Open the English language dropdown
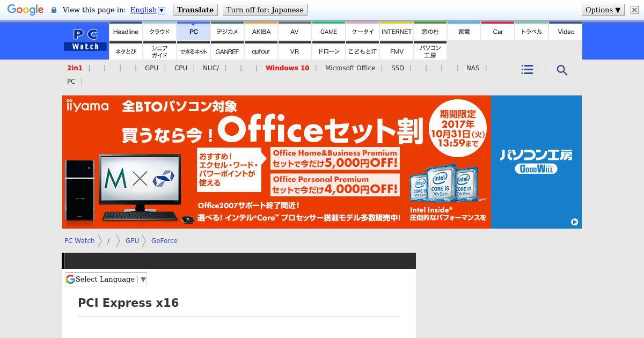This screenshot has height=338, width=644. pos(148,10)
